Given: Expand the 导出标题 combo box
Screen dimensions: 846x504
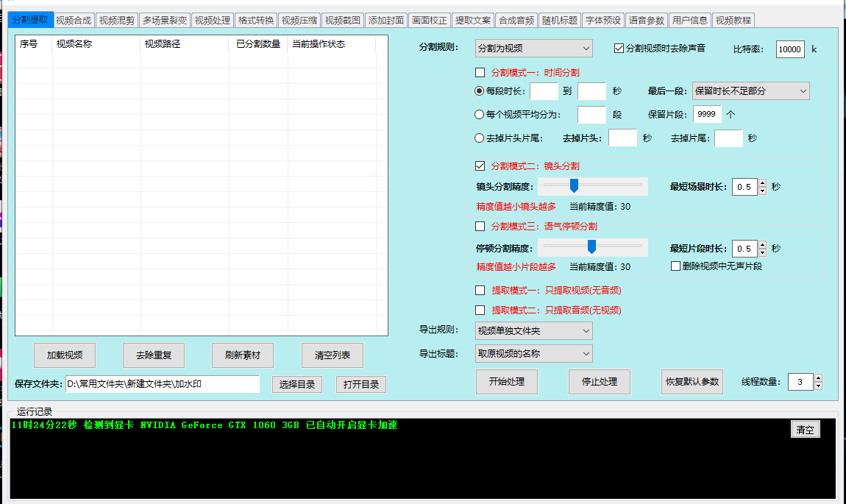Looking at the screenshot, I should click(x=533, y=354).
